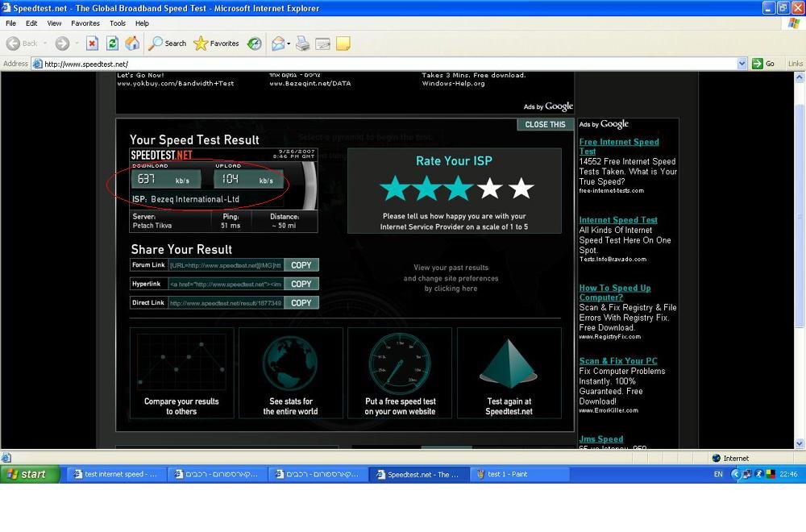This screenshot has width=806, height=532.
Task: Copy the Forum Link
Action: click(301, 264)
